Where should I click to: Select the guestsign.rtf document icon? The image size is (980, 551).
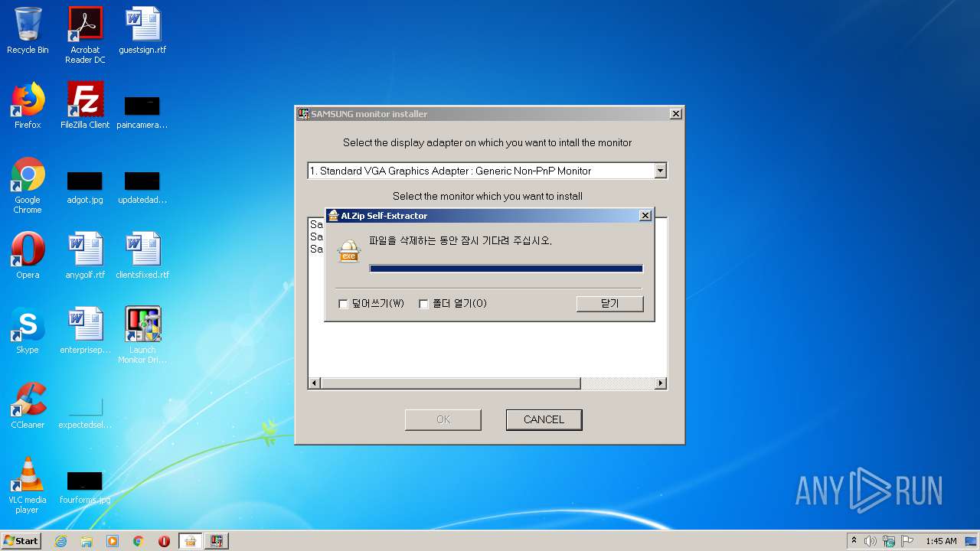coord(142,31)
